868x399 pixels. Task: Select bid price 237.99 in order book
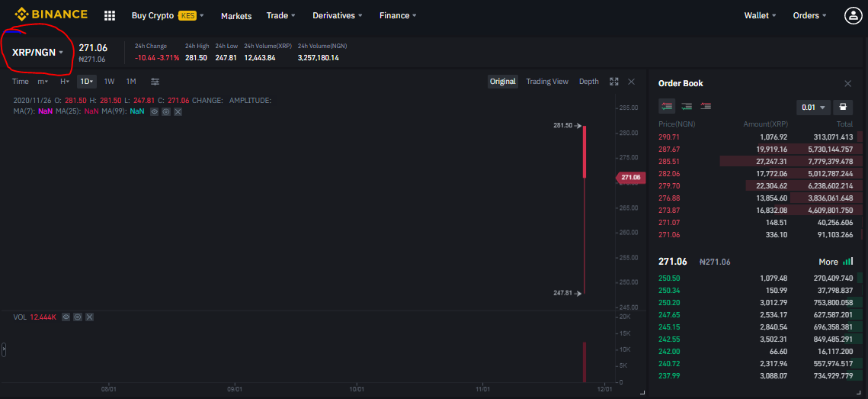(669, 375)
